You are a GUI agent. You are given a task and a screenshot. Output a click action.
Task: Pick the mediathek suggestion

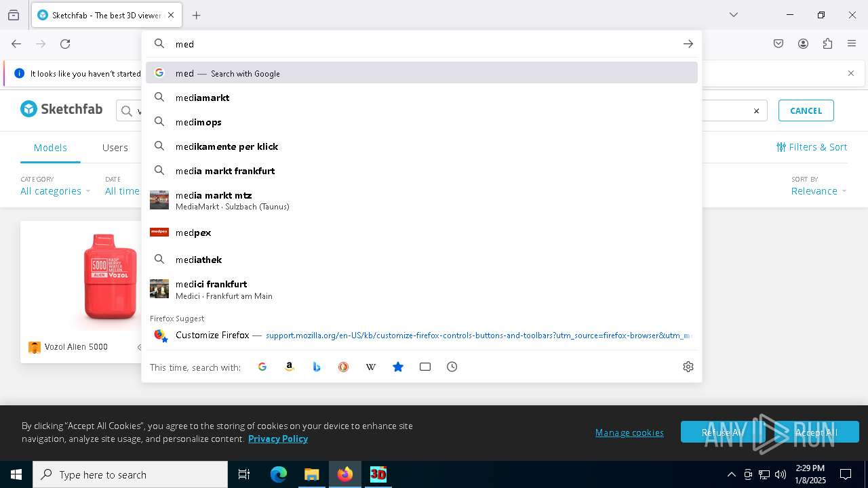tap(422, 260)
